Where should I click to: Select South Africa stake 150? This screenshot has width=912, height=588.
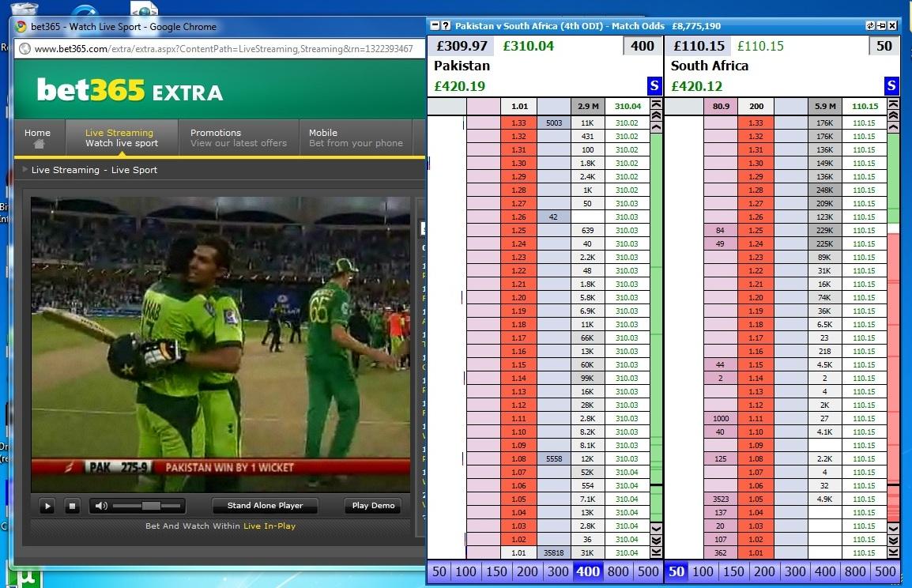click(733, 571)
